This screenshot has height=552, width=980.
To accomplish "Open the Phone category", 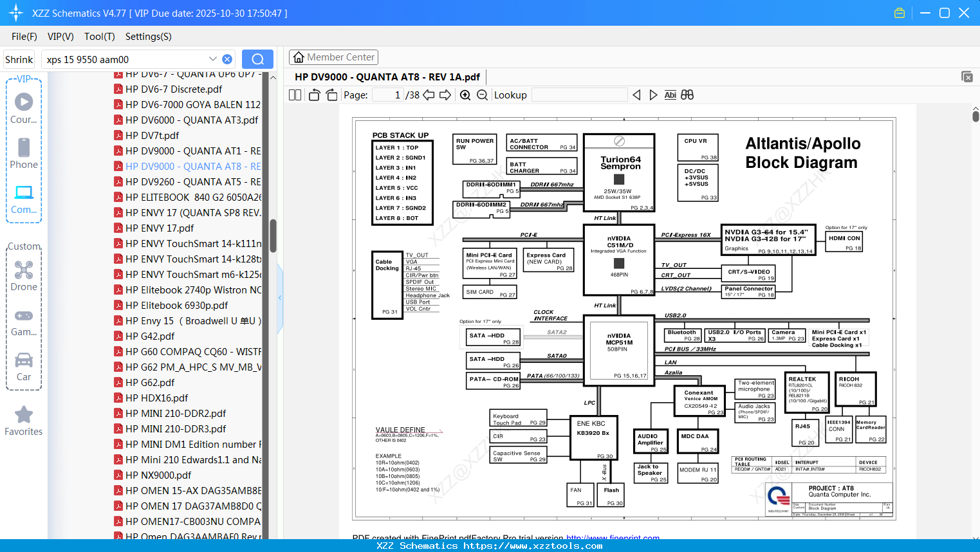I will click(x=24, y=154).
